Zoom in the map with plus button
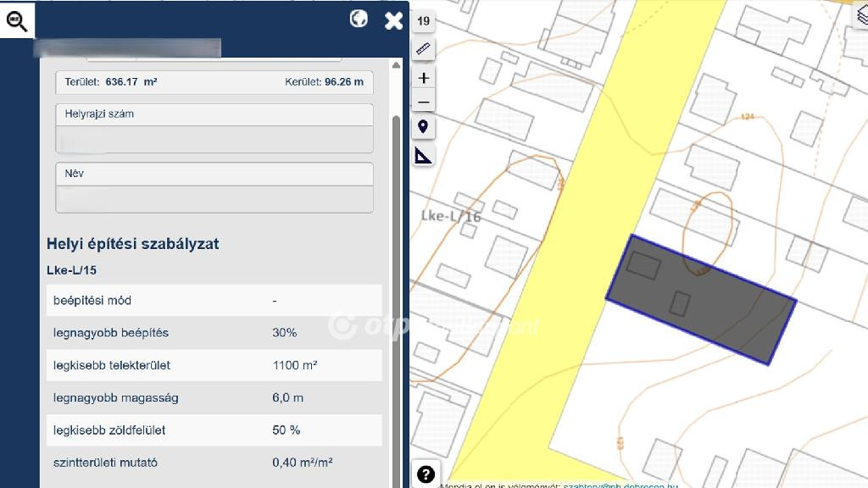The height and width of the screenshot is (488, 868). click(x=424, y=78)
